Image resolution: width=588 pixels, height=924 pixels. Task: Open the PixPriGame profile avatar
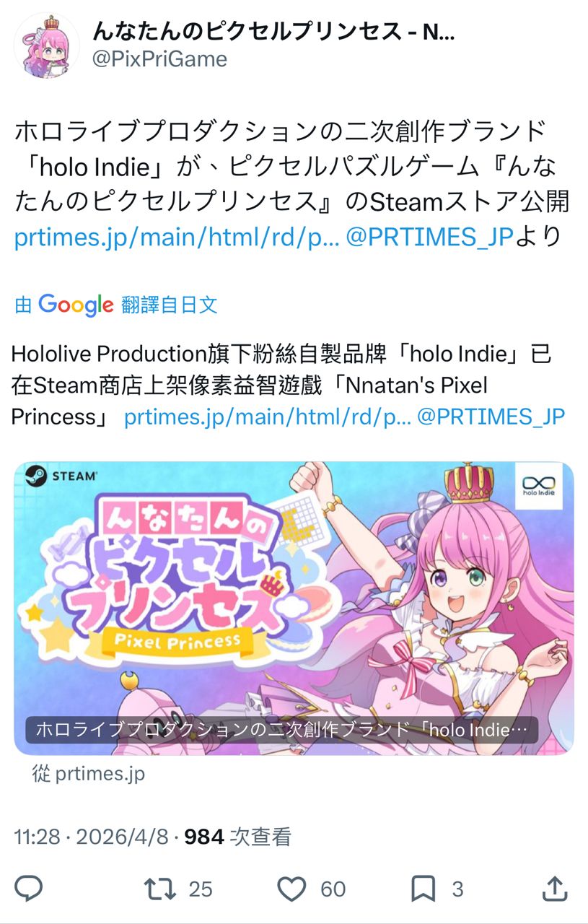[x=46, y=45]
